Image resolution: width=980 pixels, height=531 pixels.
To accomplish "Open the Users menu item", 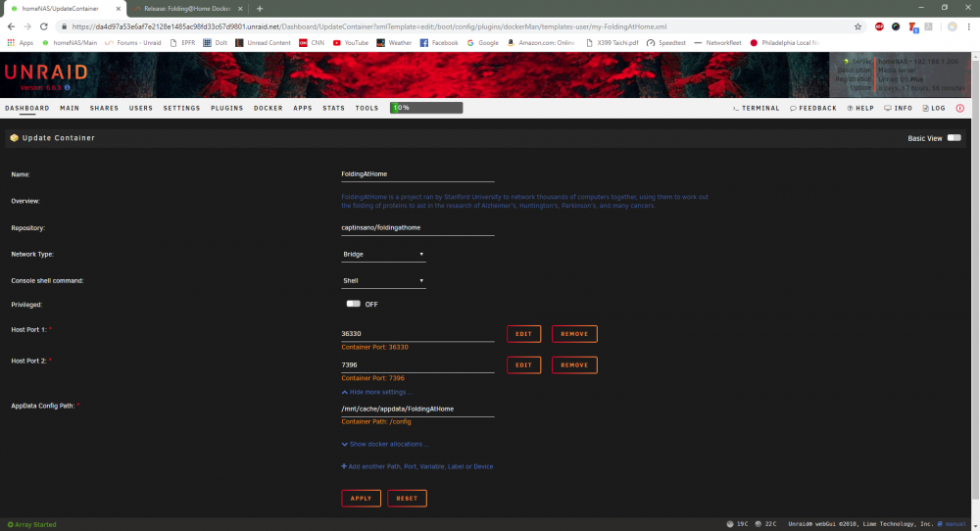I will pos(140,108).
